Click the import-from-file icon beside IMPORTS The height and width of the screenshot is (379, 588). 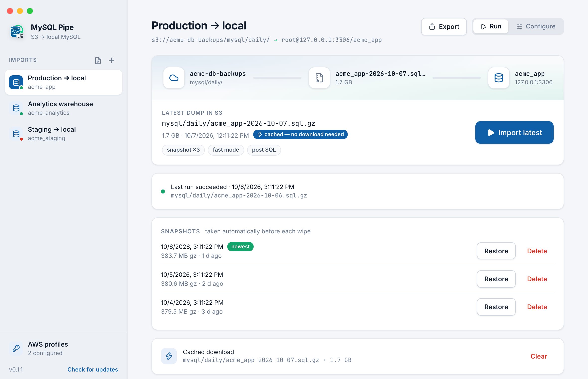click(x=98, y=60)
